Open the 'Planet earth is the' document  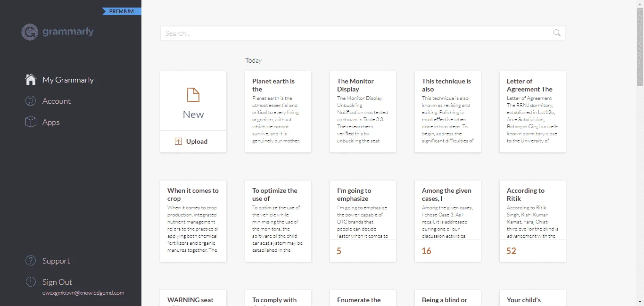coord(278,112)
